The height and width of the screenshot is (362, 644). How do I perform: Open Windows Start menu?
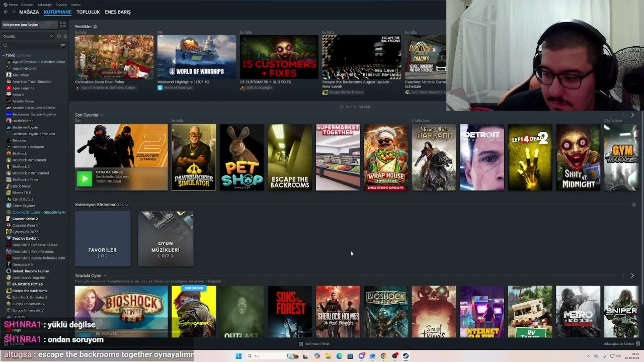click(238, 356)
